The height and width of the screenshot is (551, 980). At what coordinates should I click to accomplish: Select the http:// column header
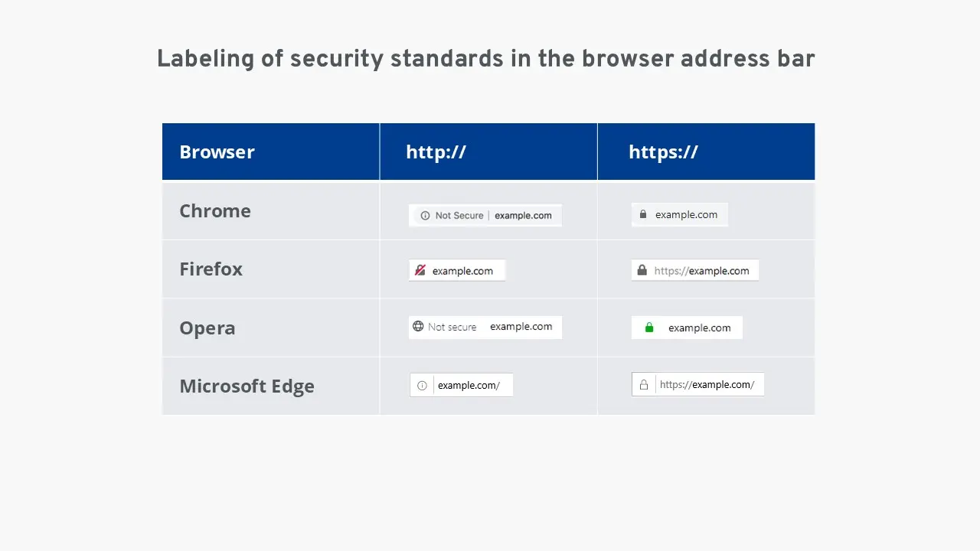coord(436,152)
